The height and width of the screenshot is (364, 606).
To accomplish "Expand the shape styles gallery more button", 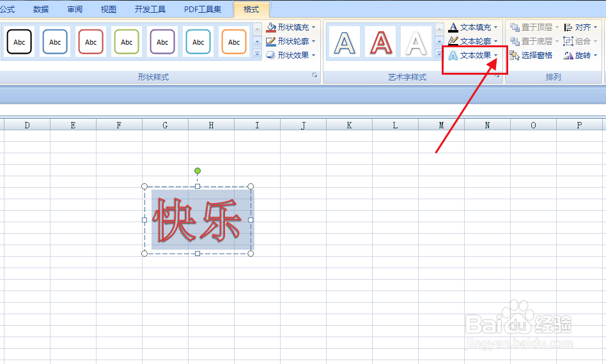I will (258, 55).
